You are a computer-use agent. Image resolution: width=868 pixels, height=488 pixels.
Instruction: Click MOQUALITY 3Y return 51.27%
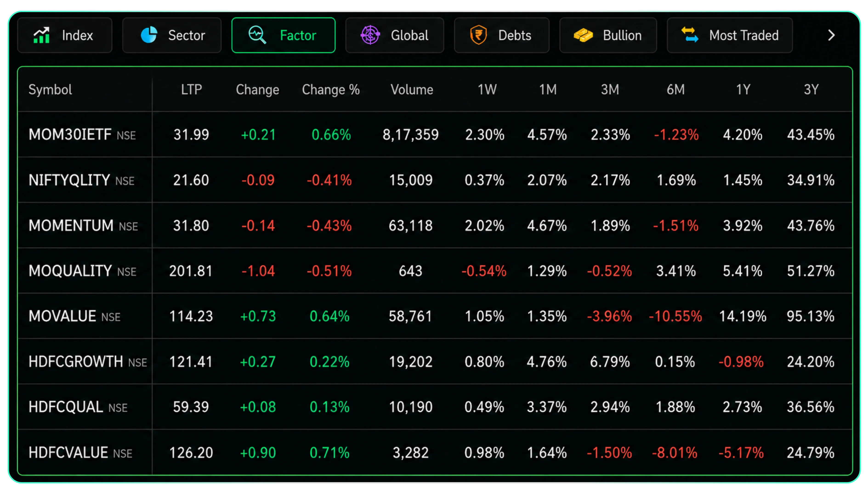[x=811, y=271]
